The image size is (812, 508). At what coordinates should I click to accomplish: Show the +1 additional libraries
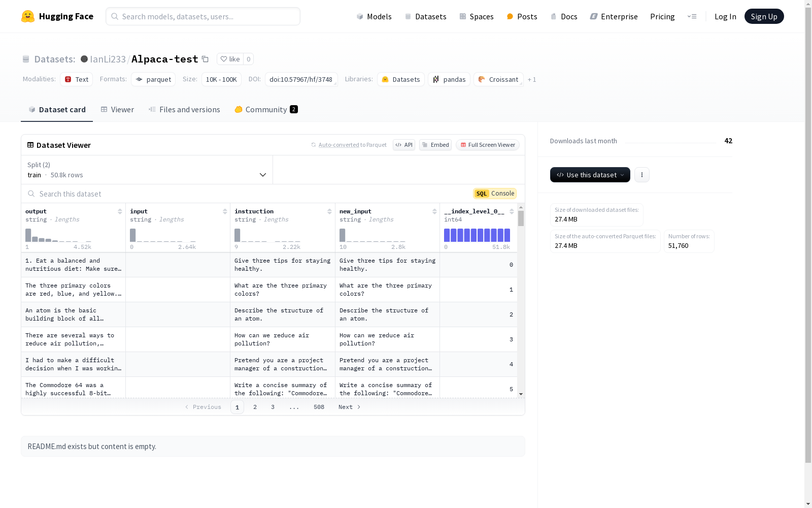point(532,79)
